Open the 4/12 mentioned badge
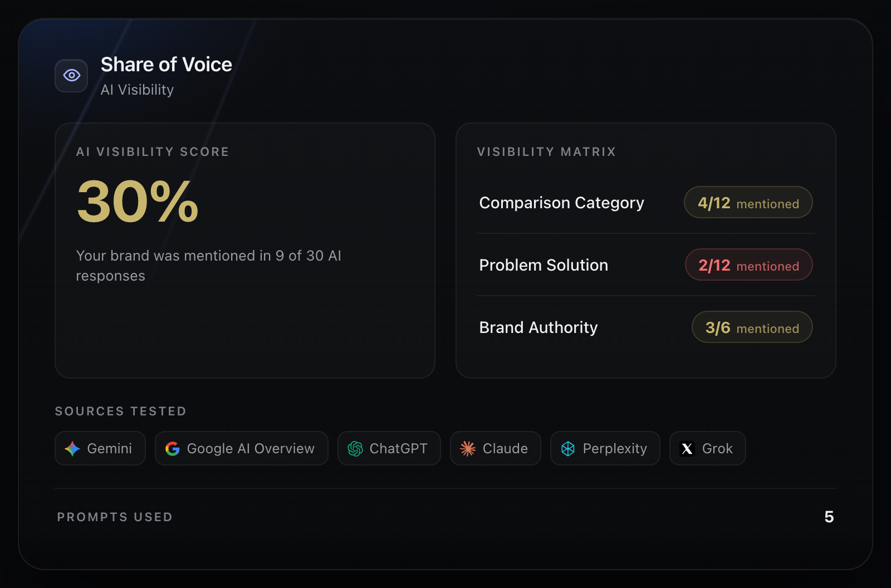The height and width of the screenshot is (588, 891). [748, 202]
